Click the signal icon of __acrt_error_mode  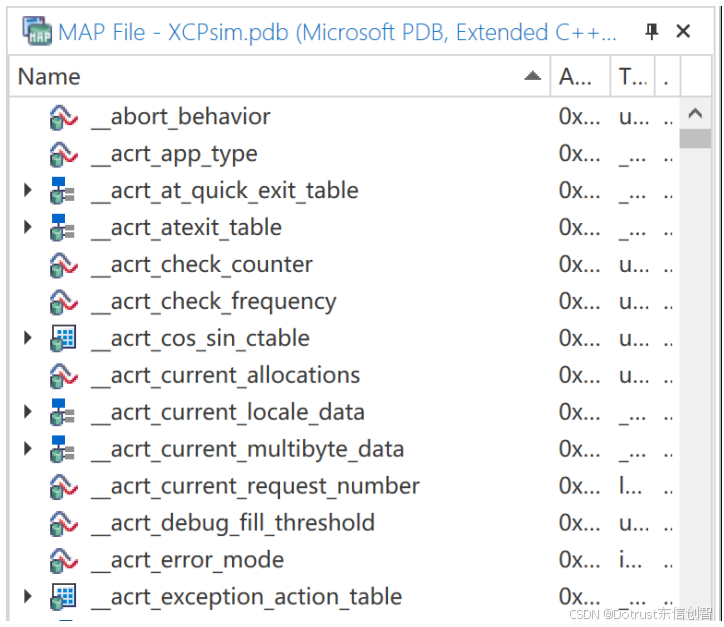[63, 561]
